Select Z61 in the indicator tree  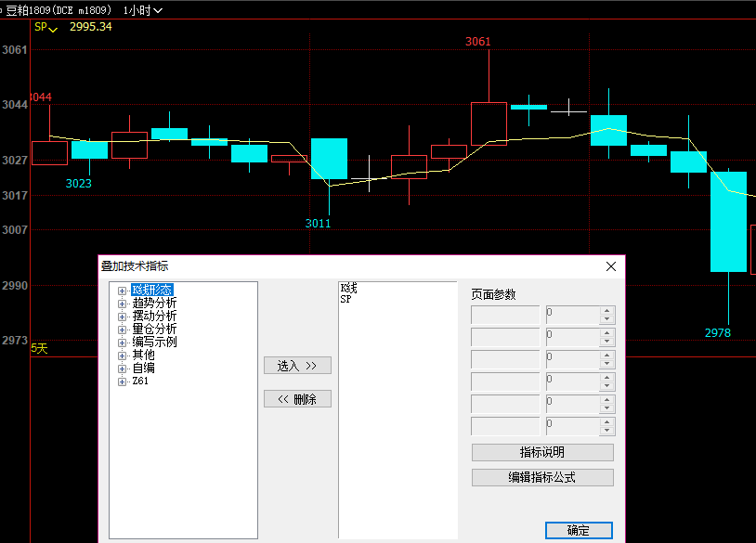click(x=140, y=381)
